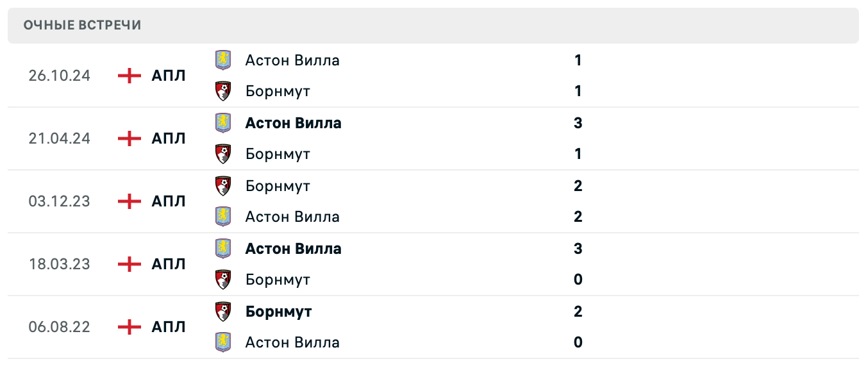Image resolution: width=868 pixels, height=368 pixels.
Task: Click Aston Villa crest in 18.03.23 match
Action: [222, 249]
